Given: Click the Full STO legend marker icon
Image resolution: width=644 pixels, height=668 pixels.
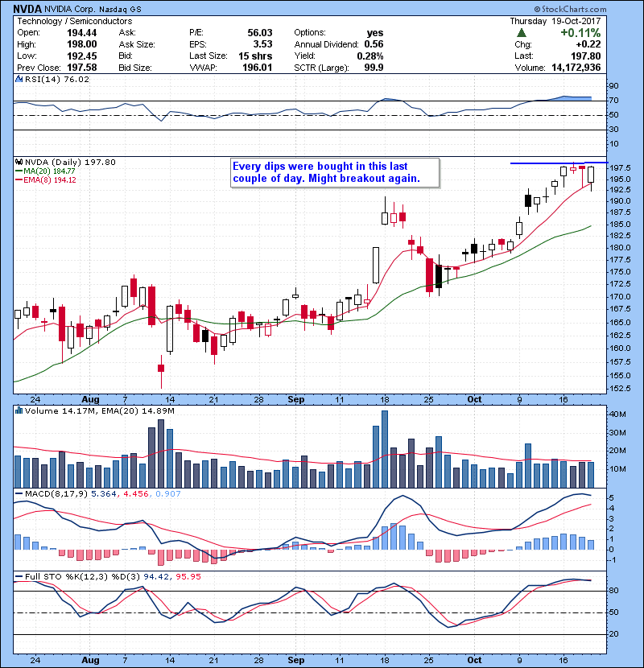Looking at the screenshot, I should coord(18,575).
